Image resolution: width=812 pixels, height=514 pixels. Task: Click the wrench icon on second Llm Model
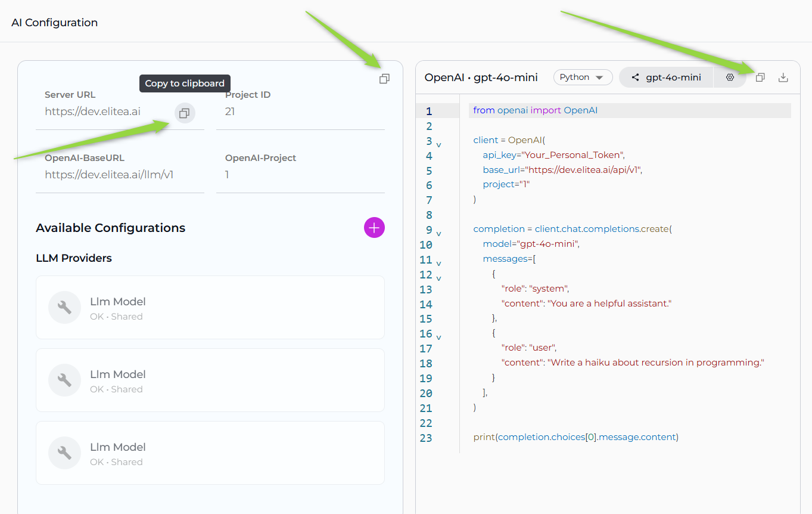pyautogui.click(x=64, y=380)
